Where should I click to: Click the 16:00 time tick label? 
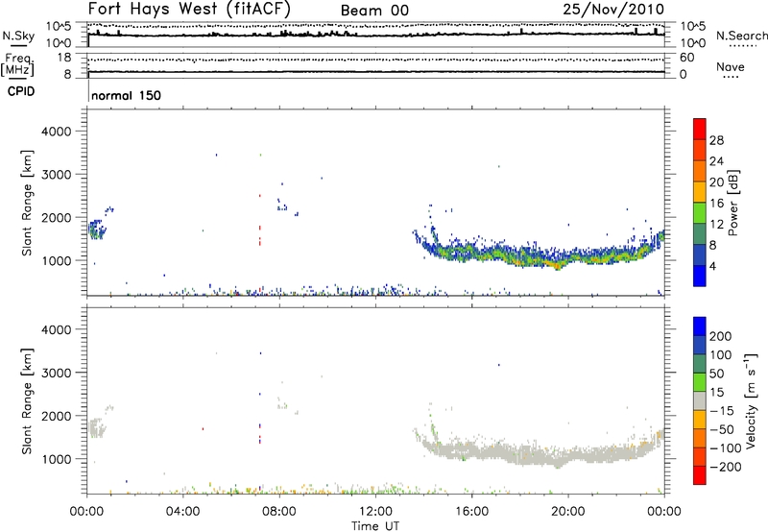471,512
